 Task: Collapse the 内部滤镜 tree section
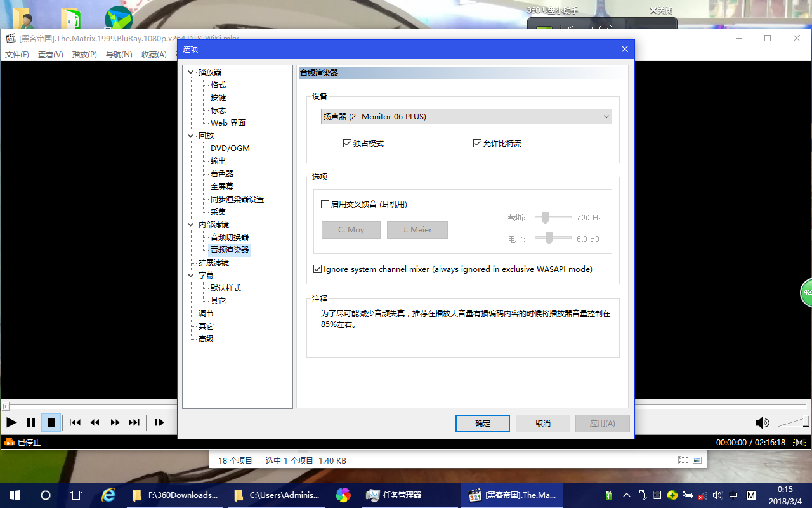pyautogui.click(x=190, y=224)
